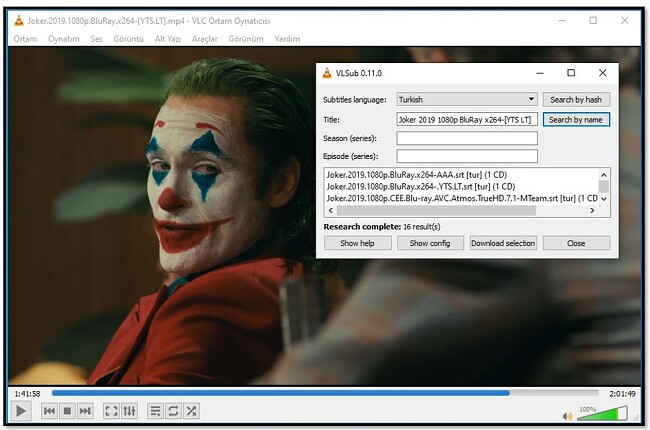Skip to next media item

[85, 411]
